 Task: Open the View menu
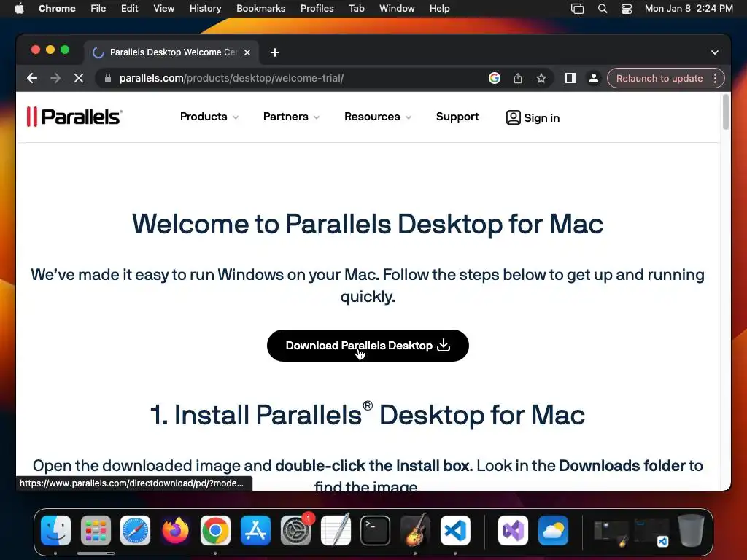click(164, 8)
